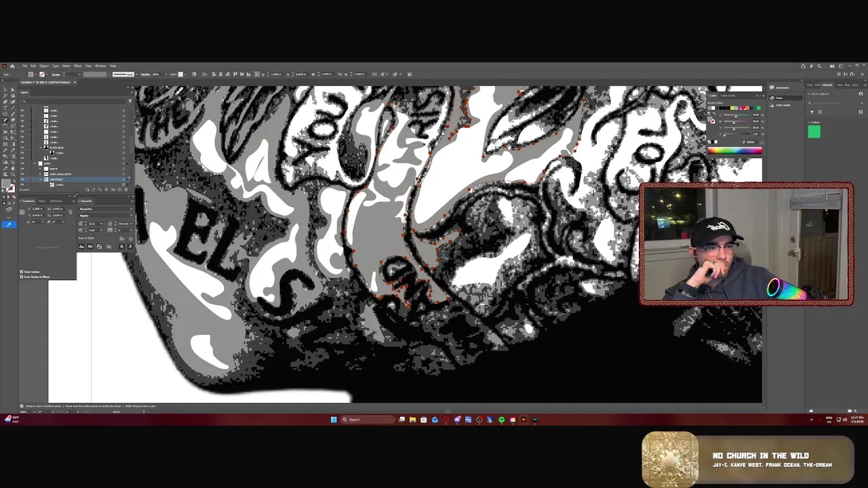Click the swap fill and stroke arrows

[x=14, y=181]
